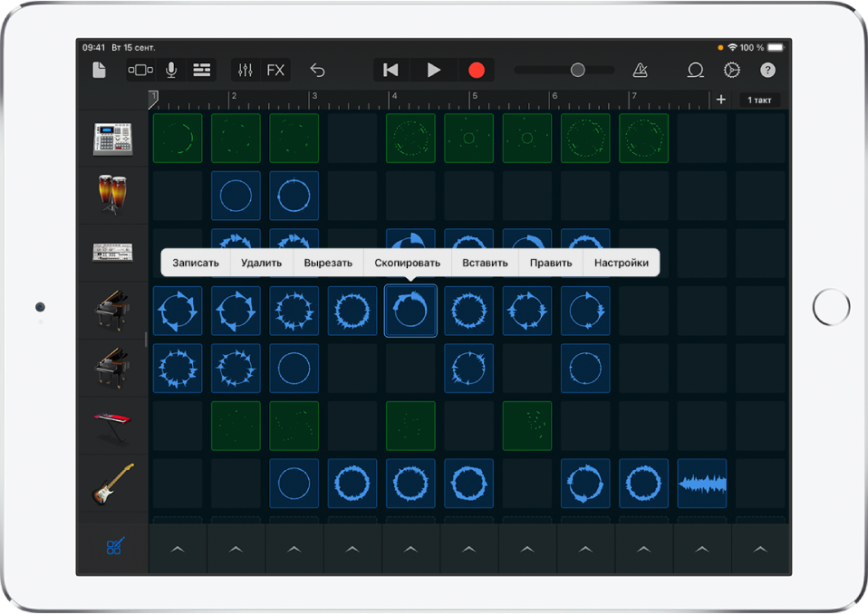Toggle the FX panel
The image size is (868, 614).
coord(275,71)
